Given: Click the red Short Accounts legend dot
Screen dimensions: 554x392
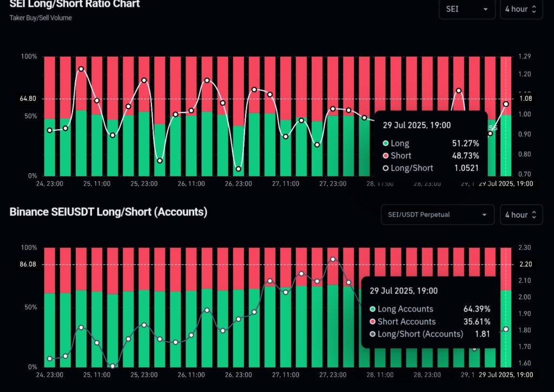Looking at the screenshot, I should point(372,322).
